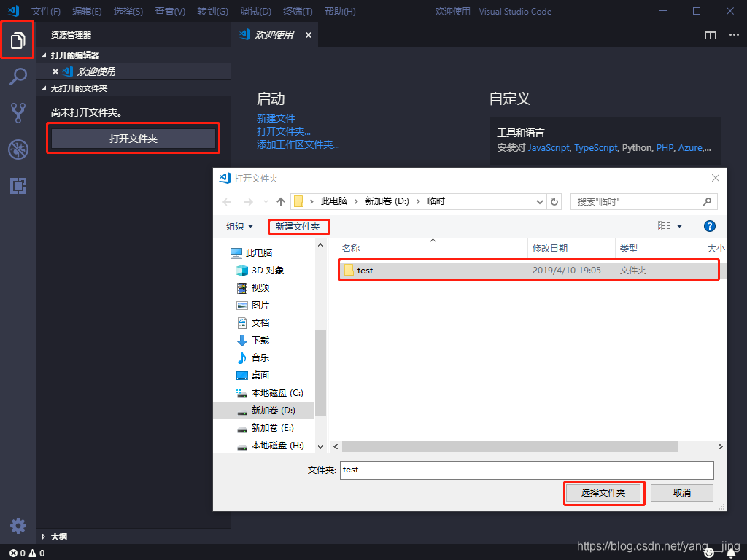This screenshot has height=560, width=747.
Task: Go up one level in folder dialog
Action: pyautogui.click(x=281, y=202)
